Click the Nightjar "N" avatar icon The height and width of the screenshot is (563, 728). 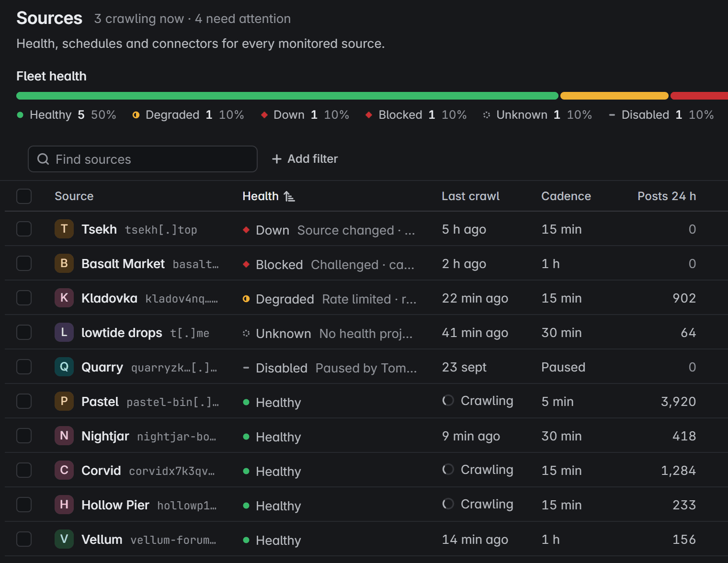pyautogui.click(x=64, y=436)
